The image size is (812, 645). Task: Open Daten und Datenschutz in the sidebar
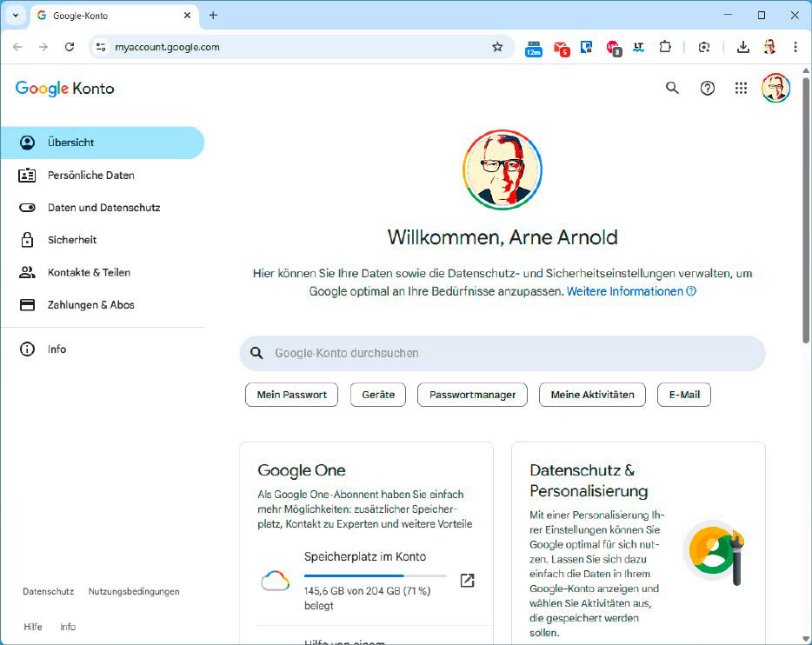pos(103,208)
